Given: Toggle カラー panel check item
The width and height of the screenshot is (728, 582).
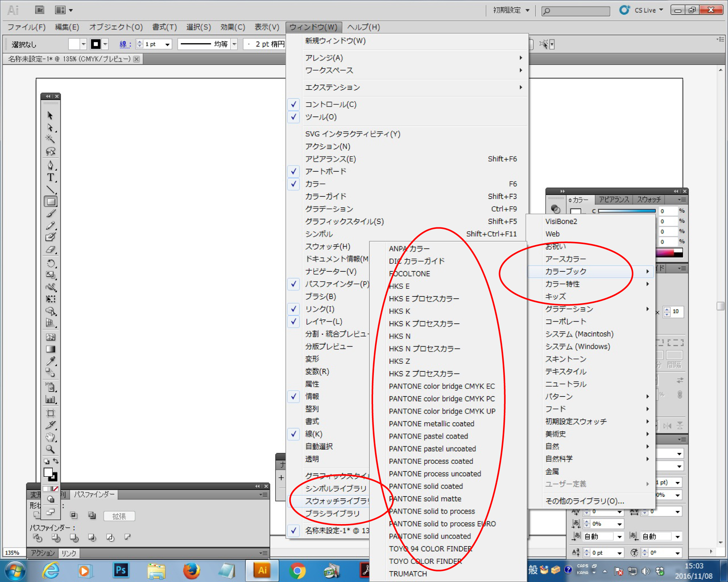Looking at the screenshot, I should [407, 184].
